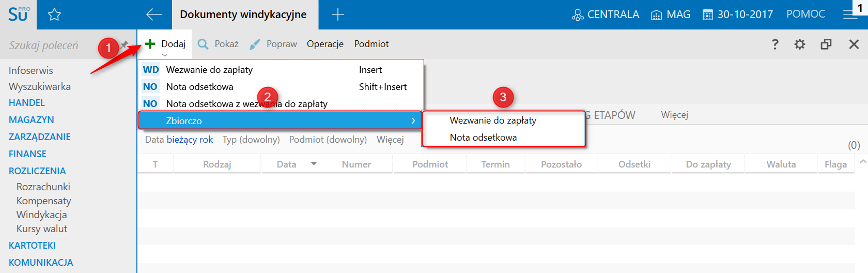Open the 30-10-2017 calendar date selector
The width and height of the screenshot is (868, 273).
tap(738, 14)
